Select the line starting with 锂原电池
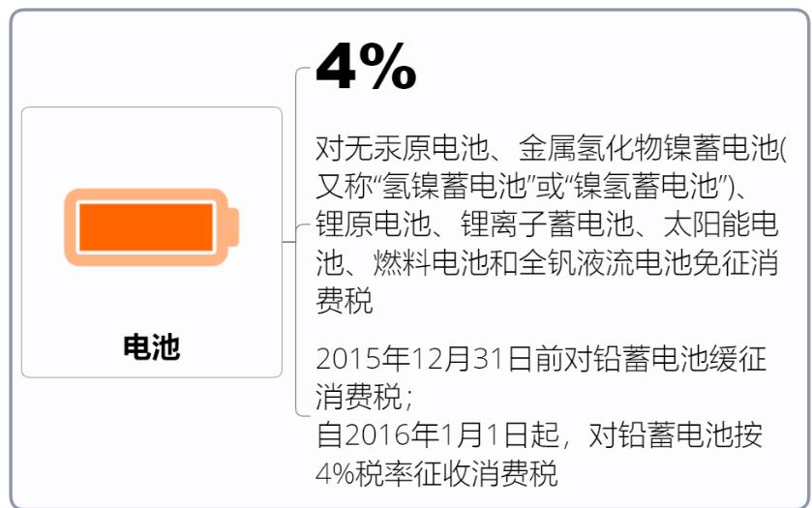Image resolution: width=812 pixels, height=508 pixels. [547, 224]
